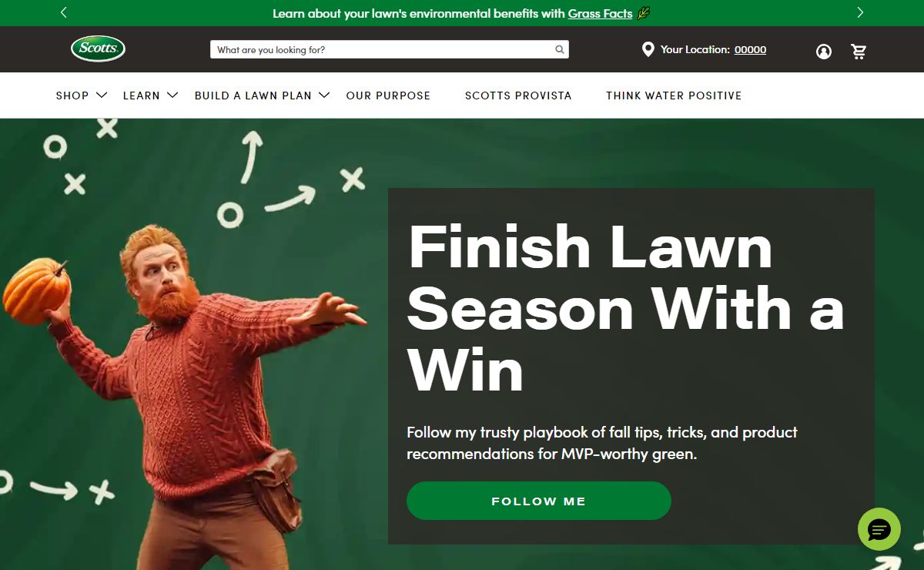
Task: Open the chat bubble widget
Action: (x=879, y=529)
